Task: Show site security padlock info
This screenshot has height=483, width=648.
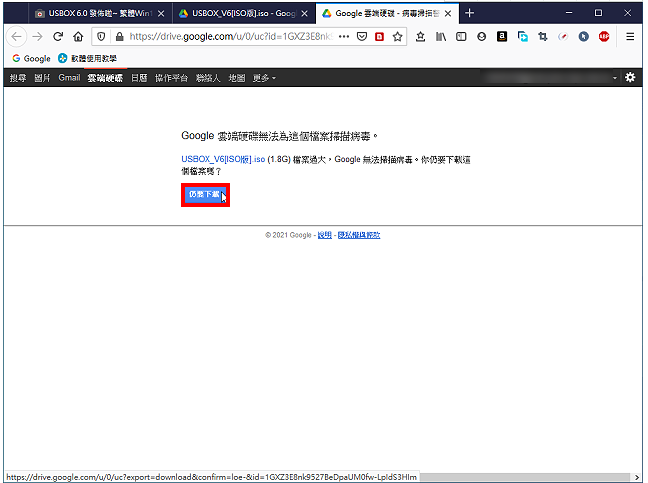Action: [119, 37]
